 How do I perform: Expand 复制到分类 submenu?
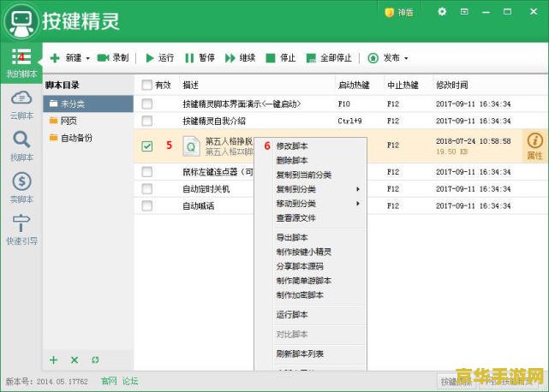[310, 189]
